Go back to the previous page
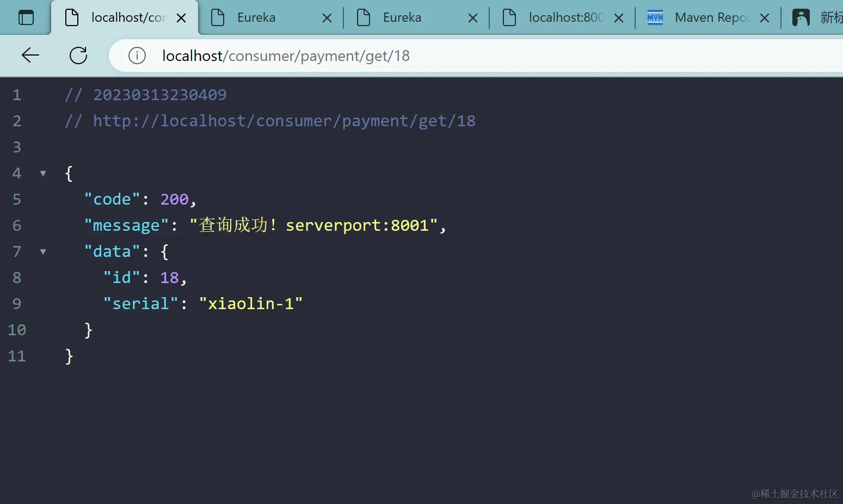This screenshot has width=843, height=504. coord(30,55)
